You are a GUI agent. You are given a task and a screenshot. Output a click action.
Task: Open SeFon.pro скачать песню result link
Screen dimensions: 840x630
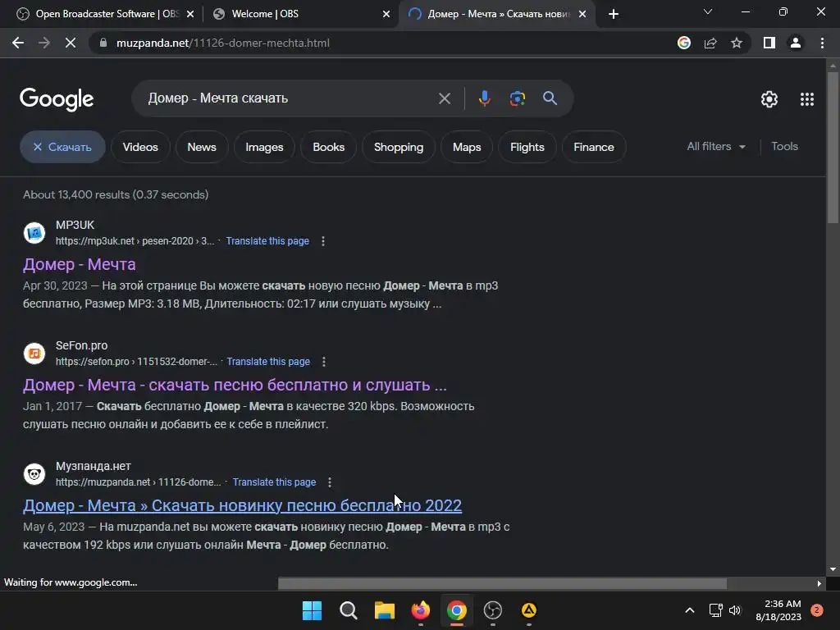coord(235,385)
